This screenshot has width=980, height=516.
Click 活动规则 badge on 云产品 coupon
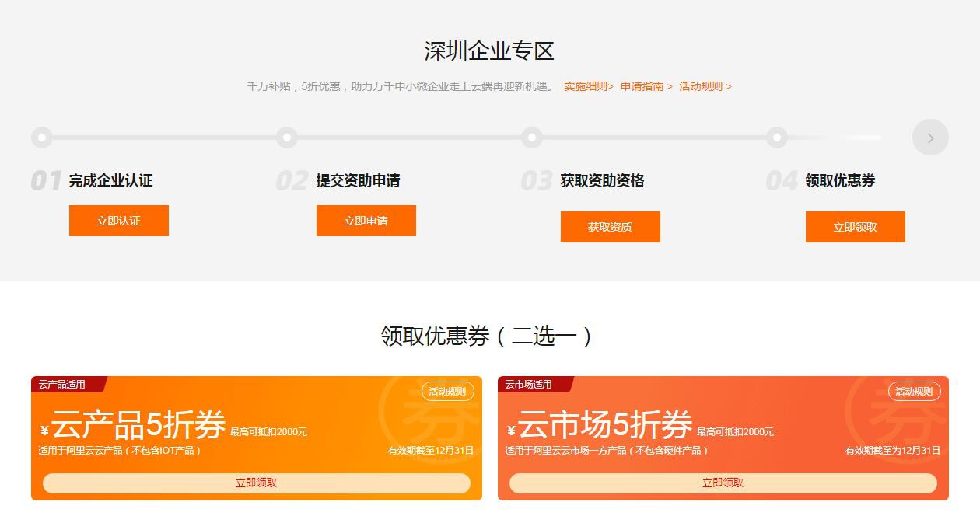point(447,392)
